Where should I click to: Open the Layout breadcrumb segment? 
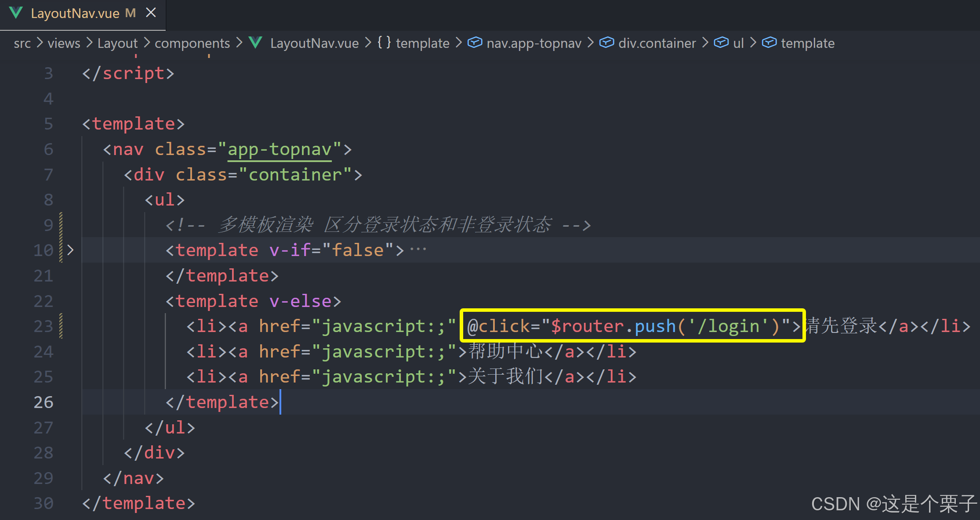[117, 43]
